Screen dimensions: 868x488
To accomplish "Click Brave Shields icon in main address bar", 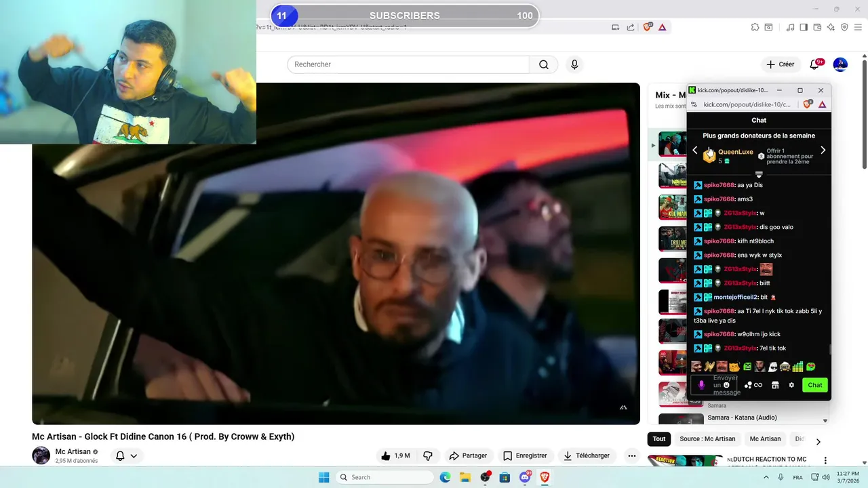I will 648,27.
